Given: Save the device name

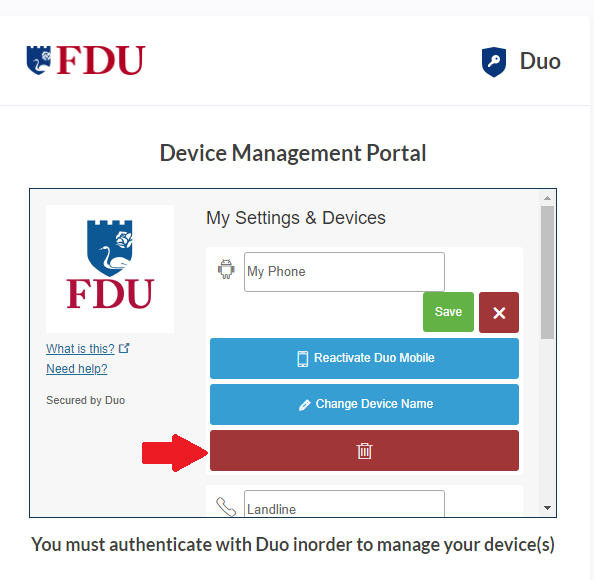Looking at the screenshot, I should click(448, 312).
